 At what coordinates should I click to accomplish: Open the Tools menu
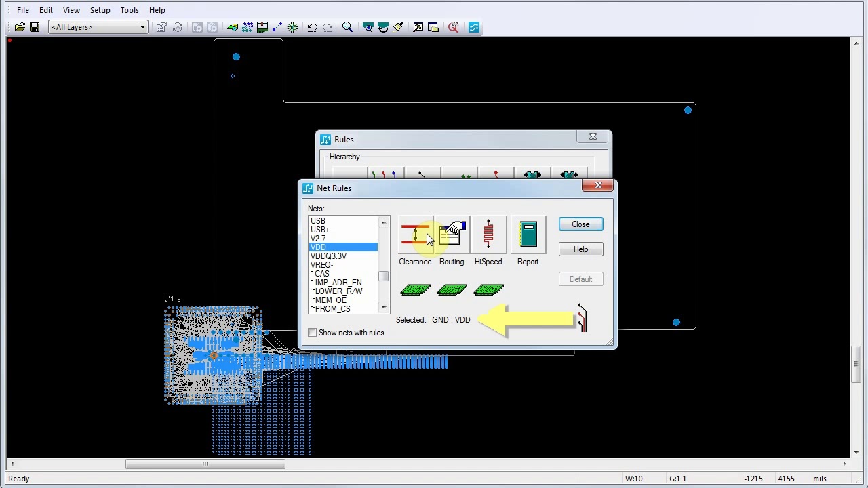click(x=130, y=10)
